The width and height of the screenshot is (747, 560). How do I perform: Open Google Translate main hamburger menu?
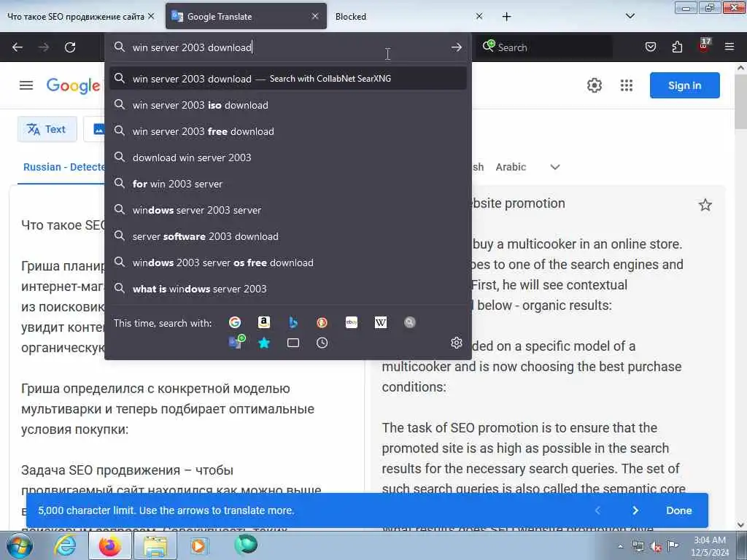coord(26,85)
